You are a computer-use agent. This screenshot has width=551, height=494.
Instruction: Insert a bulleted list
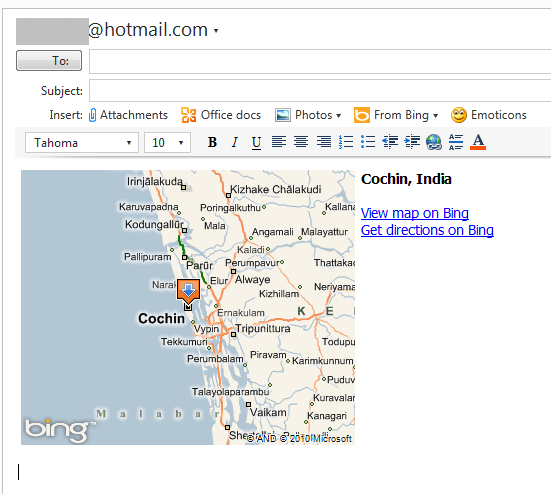click(368, 142)
